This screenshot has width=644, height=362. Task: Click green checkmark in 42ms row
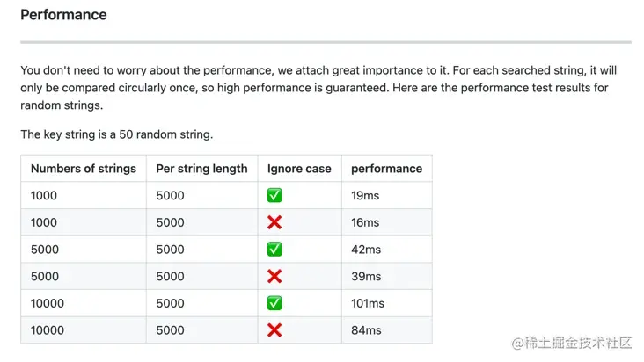[274, 250]
